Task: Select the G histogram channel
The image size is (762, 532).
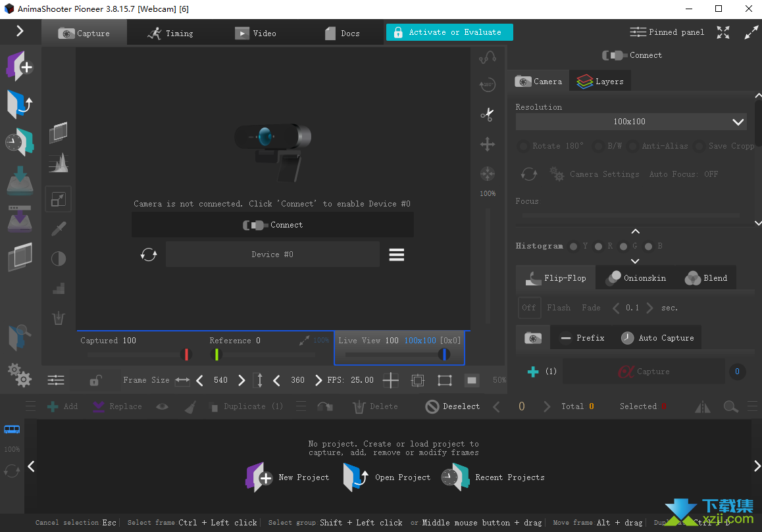Action: click(x=624, y=247)
